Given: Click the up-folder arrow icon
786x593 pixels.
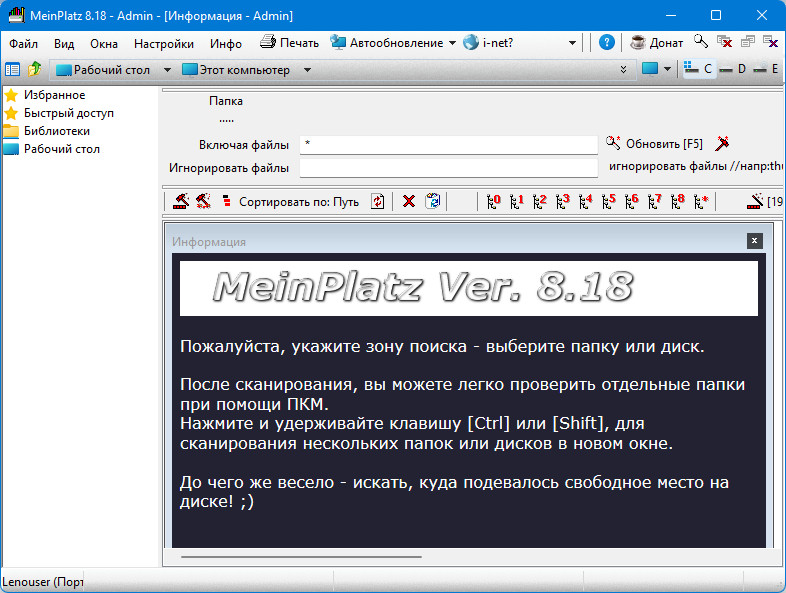Looking at the screenshot, I should pos(35,70).
